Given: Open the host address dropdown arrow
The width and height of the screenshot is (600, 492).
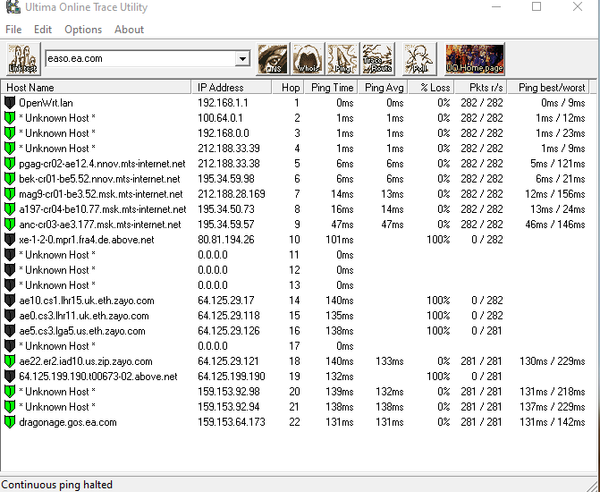Looking at the screenshot, I should [x=242, y=59].
